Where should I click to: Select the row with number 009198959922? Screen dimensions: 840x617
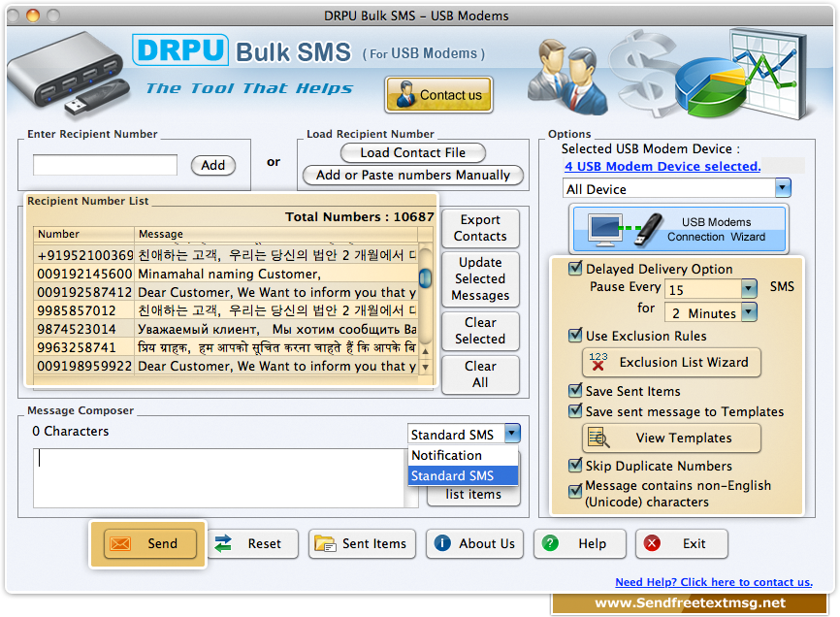pyautogui.click(x=226, y=367)
